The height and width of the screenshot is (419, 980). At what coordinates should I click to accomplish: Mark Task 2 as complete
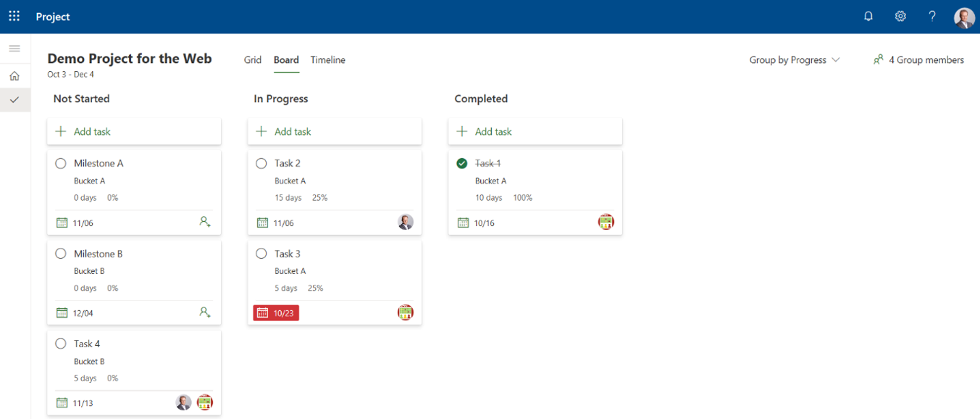pyautogui.click(x=261, y=163)
